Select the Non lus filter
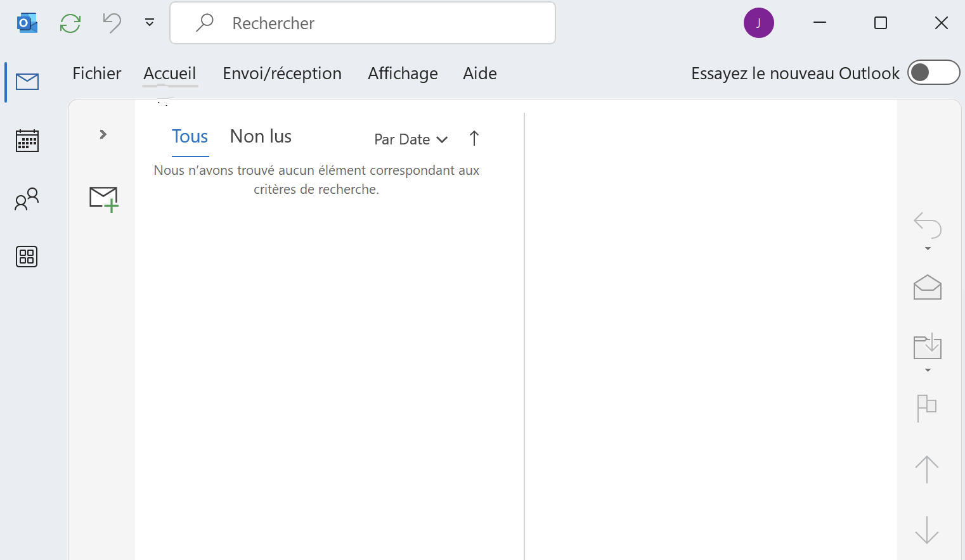 [x=260, y=136]
